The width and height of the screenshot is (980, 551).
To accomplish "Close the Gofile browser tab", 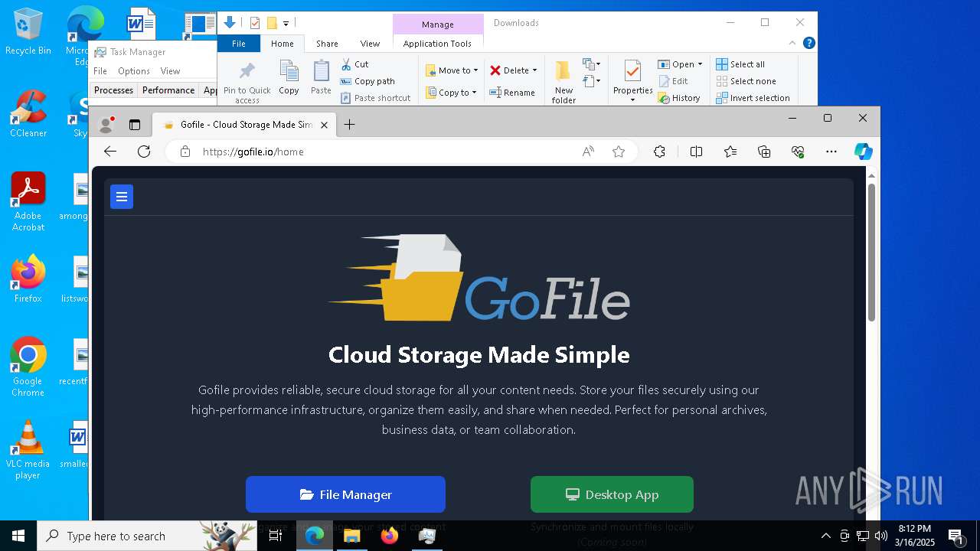I will 324,125.
